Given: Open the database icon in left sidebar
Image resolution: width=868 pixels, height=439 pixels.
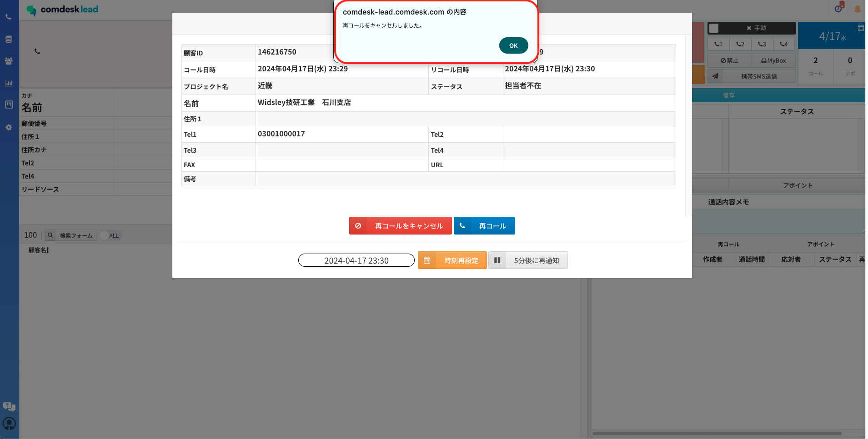Looking at the screenshot, I should click(x=9, y=39).
